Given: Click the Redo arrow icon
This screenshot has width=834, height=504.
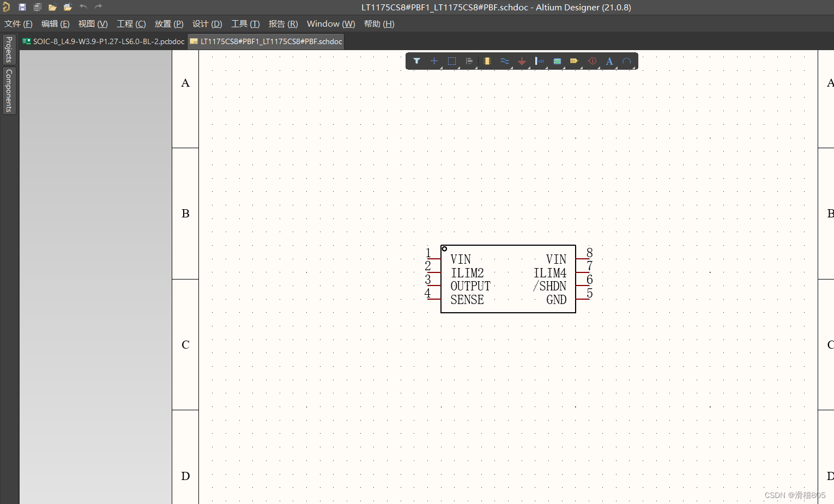Looking at the screenshot, I should click(98, 7).
